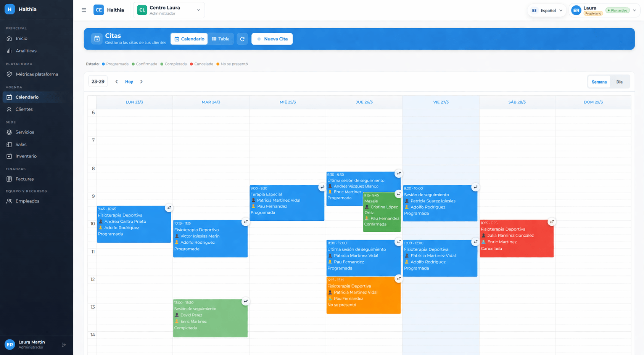
Task: Open the Centro Laura center selector
Action: click(x=169, y=10)
